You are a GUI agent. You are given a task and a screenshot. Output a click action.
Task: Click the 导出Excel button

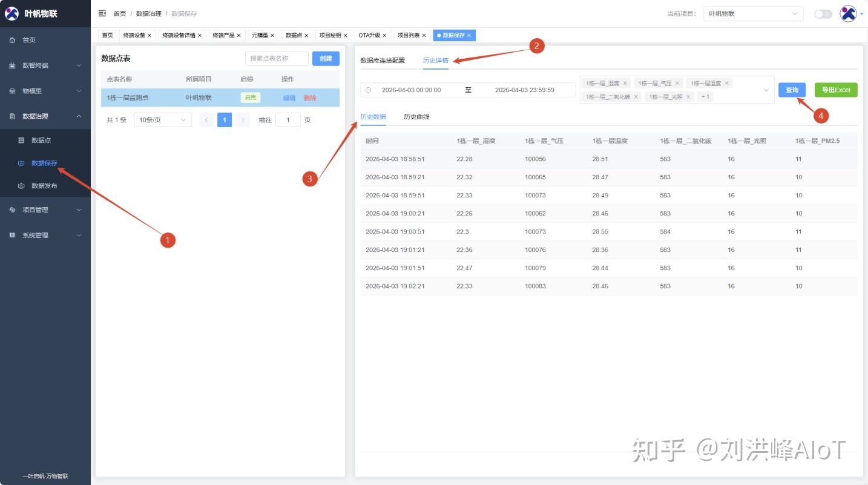point(836,90)
